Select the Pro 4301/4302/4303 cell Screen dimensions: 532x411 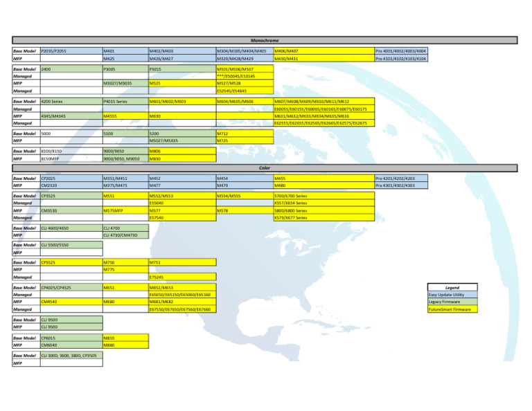pyautogui.click(x=401, y=185)
